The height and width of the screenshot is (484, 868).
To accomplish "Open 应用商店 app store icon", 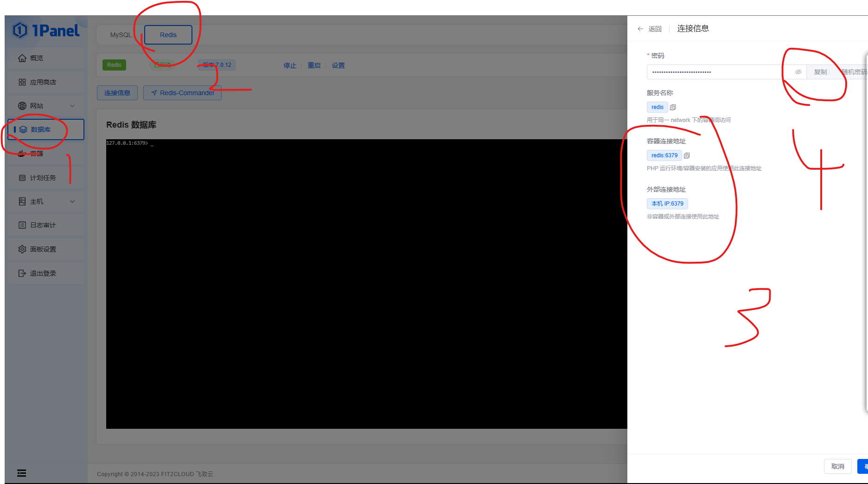I will 22,82.
